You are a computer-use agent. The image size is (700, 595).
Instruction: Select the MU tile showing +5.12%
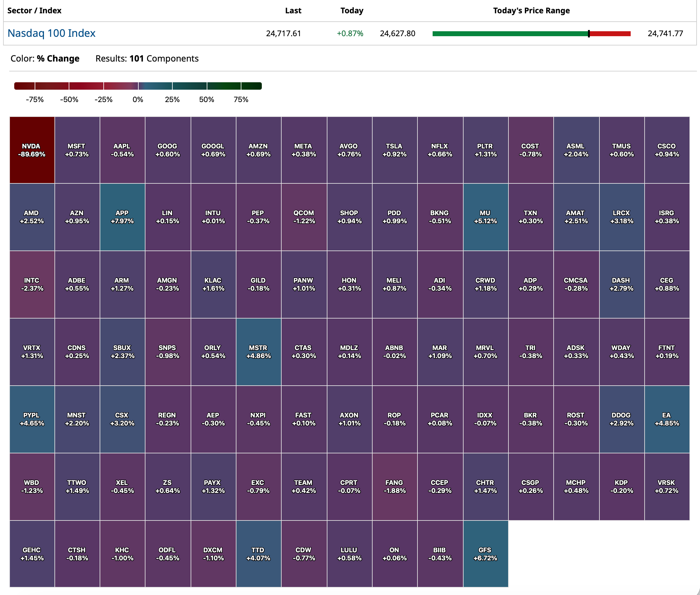pyautogui.click(x=486, y=217)
